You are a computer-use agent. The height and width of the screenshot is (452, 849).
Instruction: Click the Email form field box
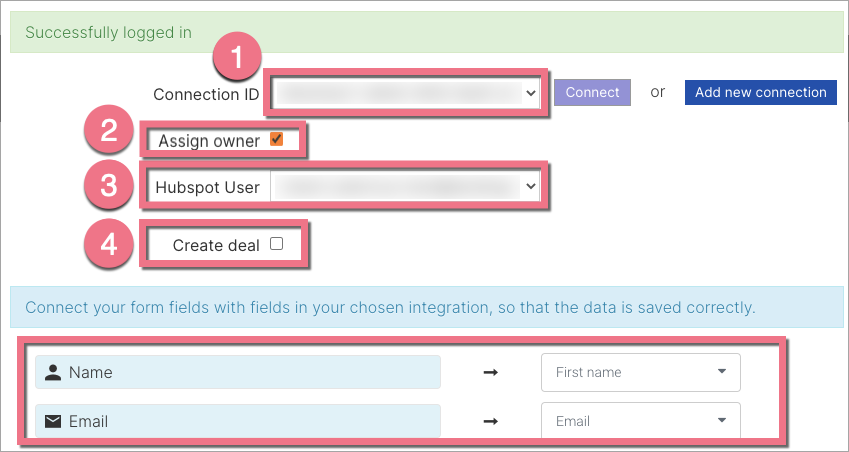coord(238,421)
